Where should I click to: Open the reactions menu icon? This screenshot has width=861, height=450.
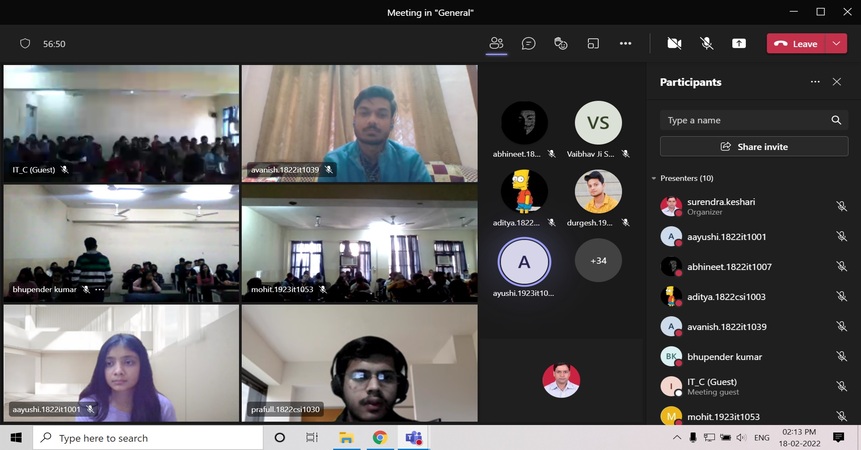561,44
